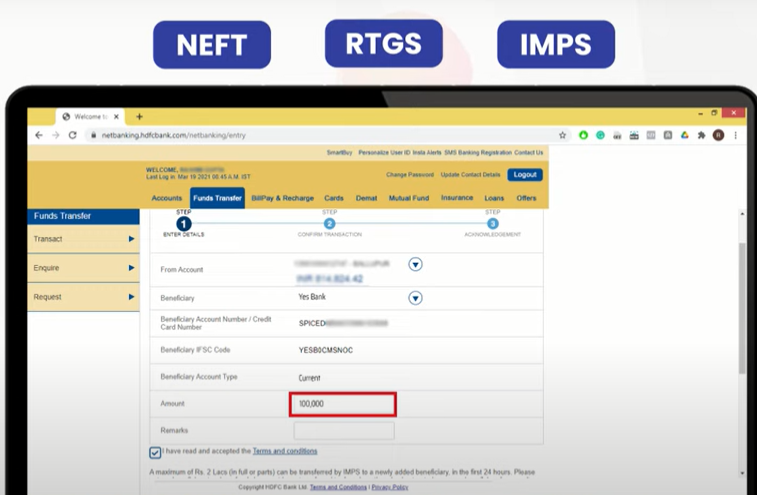757x495 pixels.
Task: Bookmark this page with the star icon
Action: [562, 135]
